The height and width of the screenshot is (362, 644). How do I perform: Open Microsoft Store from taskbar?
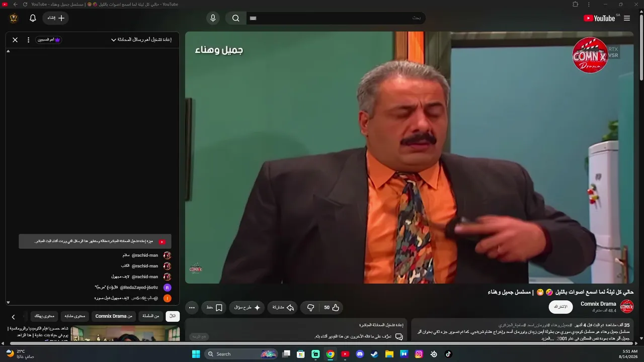coord(301,354)
